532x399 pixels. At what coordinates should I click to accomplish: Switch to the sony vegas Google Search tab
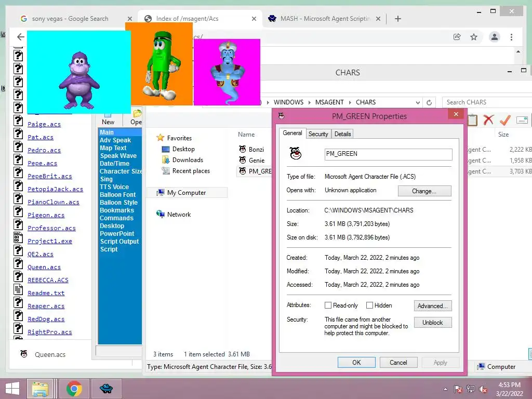pos(70,19)
